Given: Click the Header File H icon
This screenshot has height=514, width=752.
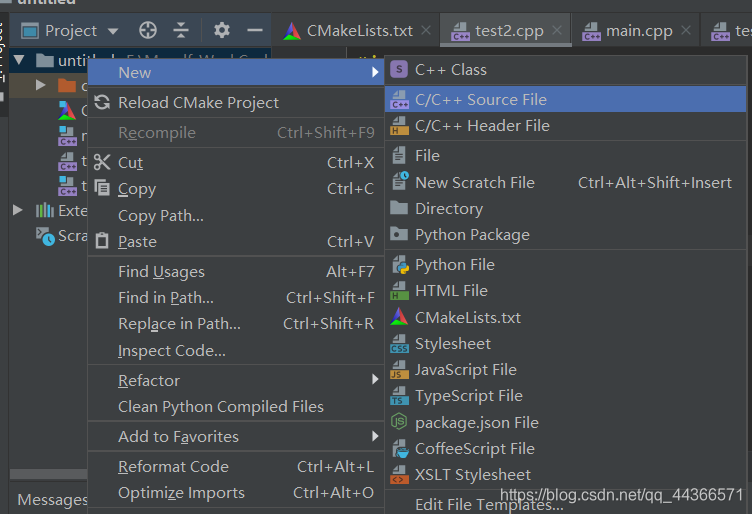Looking at the screenshot, I should pyautogui.click(x=400, y=126).
